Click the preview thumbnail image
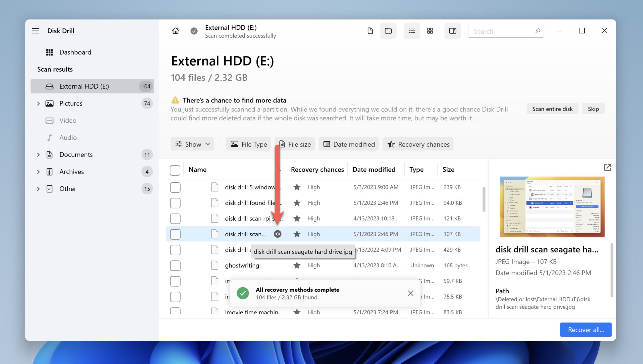The image size is (643, 364). tap(552, 207)
